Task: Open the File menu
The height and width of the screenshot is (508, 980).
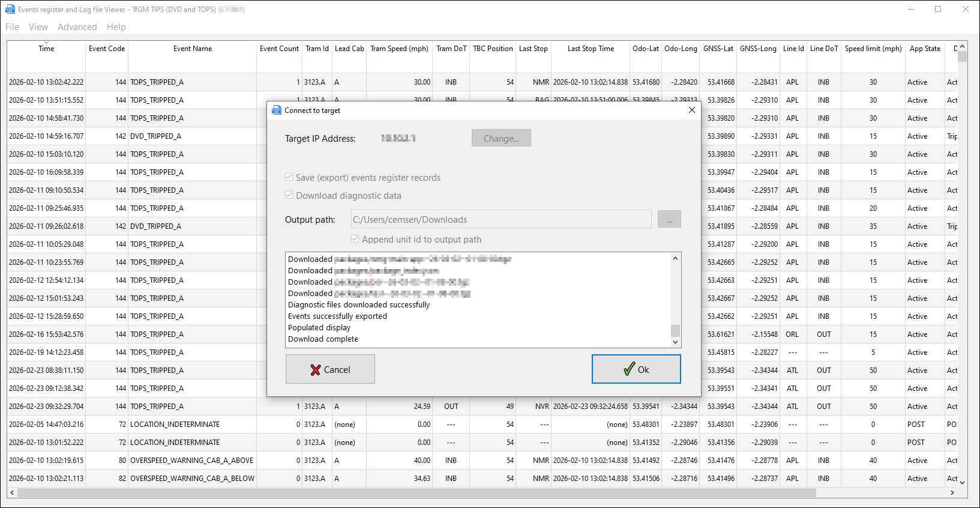Action: (x=12, y=27)
